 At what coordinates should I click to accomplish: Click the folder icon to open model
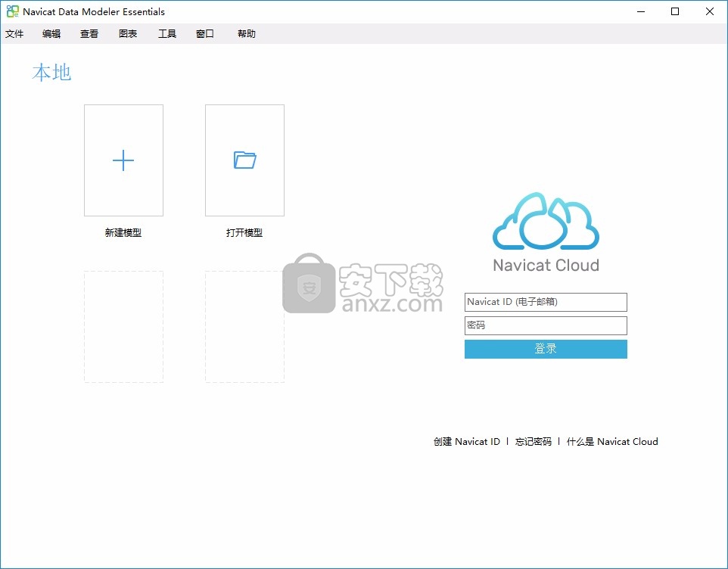[244, 160]
